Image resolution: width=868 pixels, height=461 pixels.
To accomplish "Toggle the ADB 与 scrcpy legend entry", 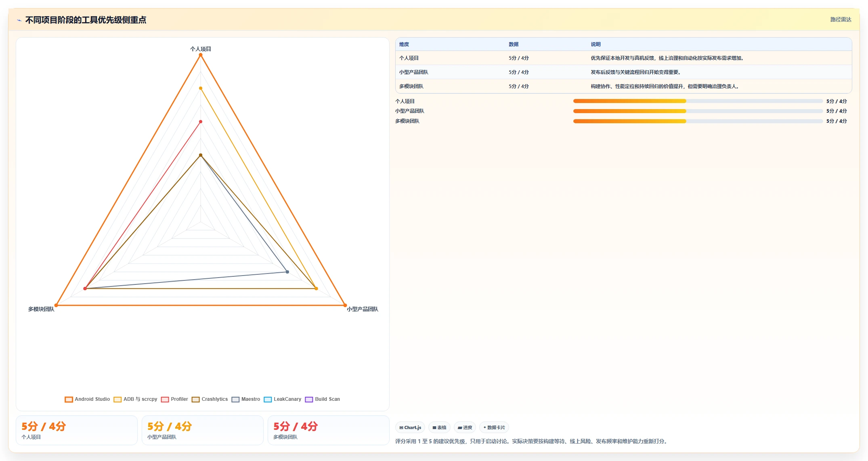I will click(135, 399).
